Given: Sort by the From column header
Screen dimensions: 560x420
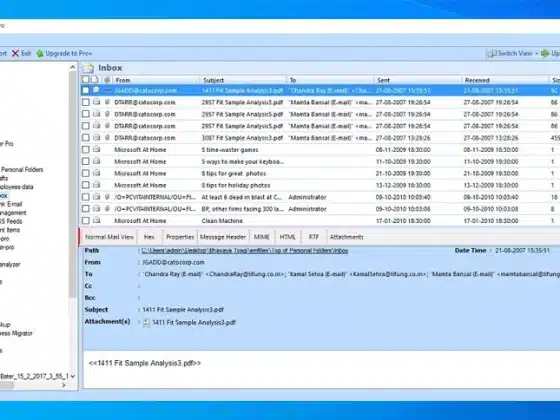Looking at the screenshot, I should coord(155,80).
